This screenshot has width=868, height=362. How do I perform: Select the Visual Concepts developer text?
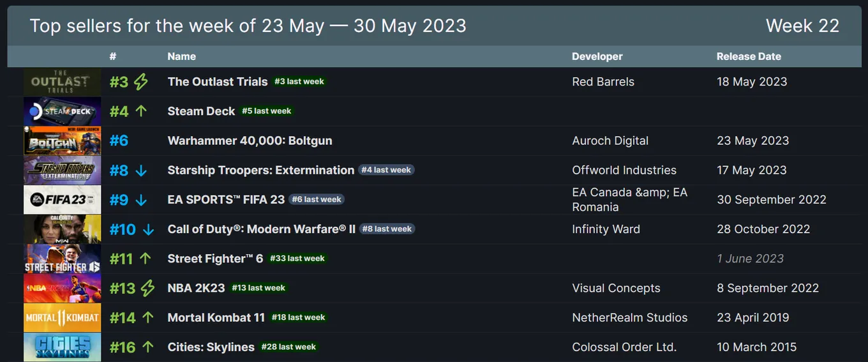coord(616,288)
